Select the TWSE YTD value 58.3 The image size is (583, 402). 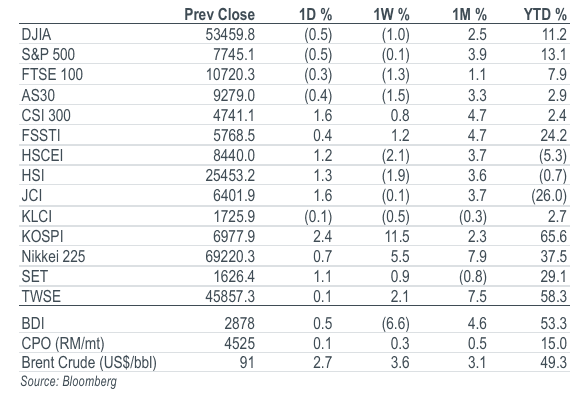pyautogui.click(x=554, y=297)
